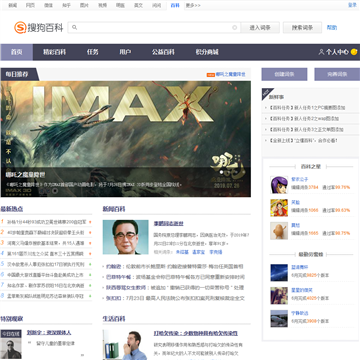
Task: Click the yellow smiley icon in navbar
Action: [x=354, y=52]
